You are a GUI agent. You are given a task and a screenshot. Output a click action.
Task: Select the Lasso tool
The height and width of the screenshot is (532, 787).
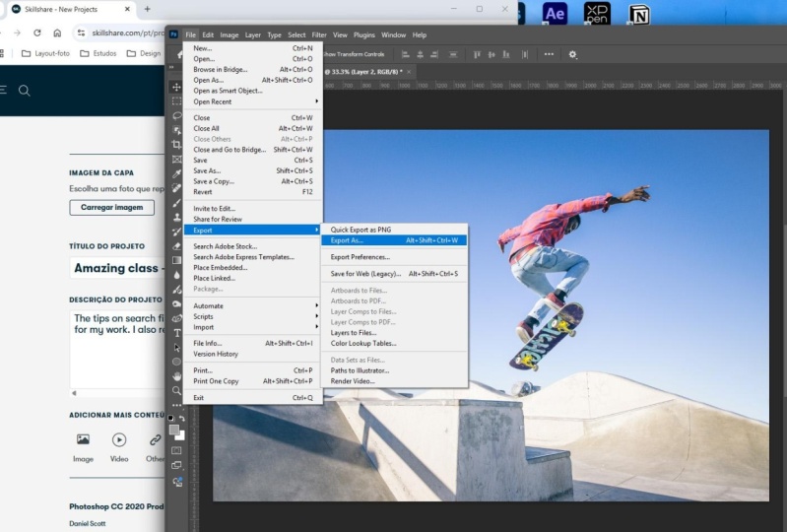pyautogui.click(x=176, y=116)
